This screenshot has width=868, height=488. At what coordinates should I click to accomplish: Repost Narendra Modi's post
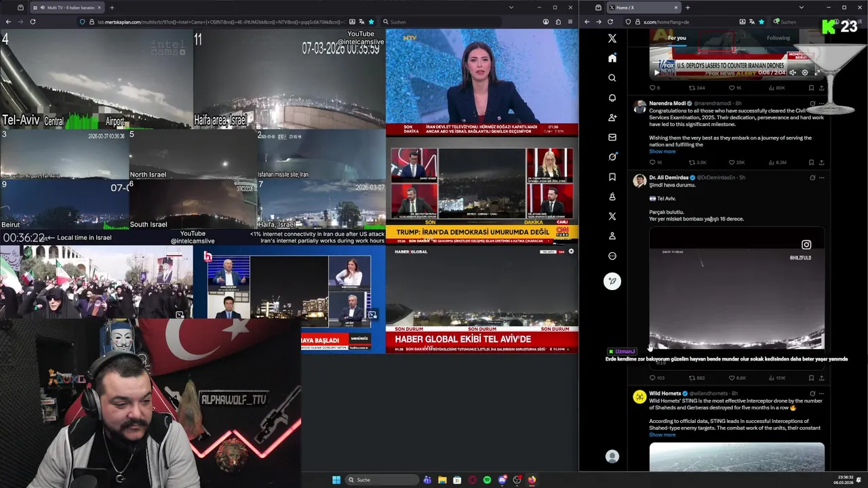pos(692,163)
